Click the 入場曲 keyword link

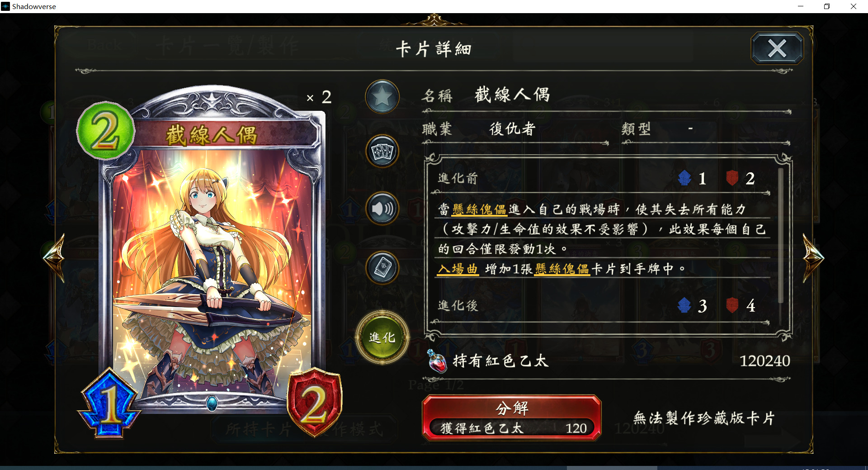pyautogui.click(x=458, y=269)
